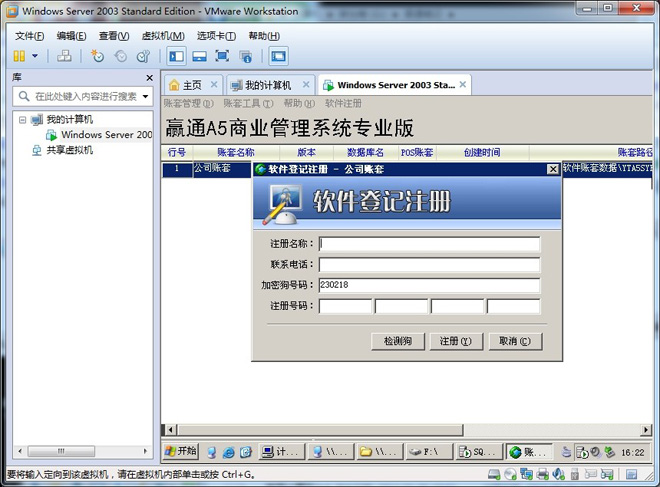
Task: Click the 开始 Start button in guest
Action: pyautogui.click(x=181, y=452)
